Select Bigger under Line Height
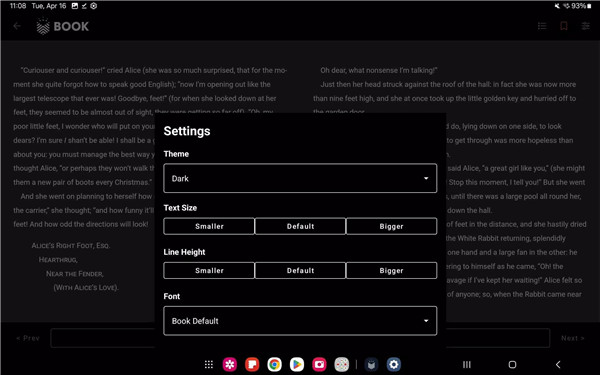This screenshot has width=600, height=375. [391, 271]
